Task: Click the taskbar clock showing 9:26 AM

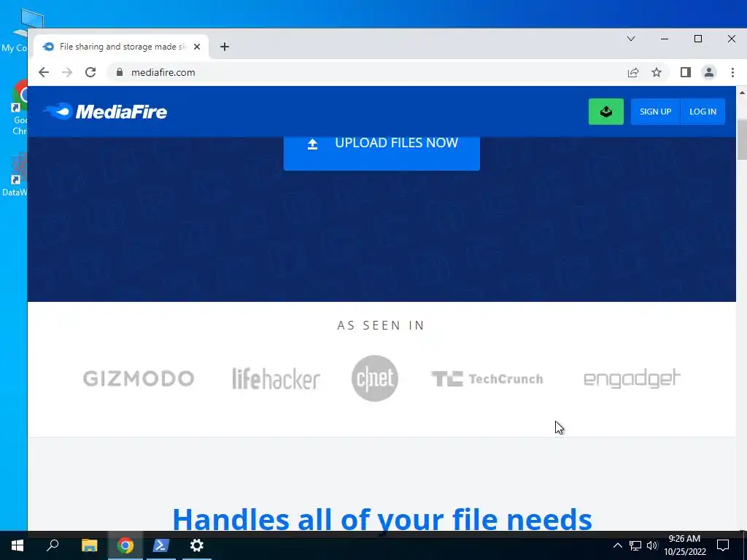Action: [684, 545]
